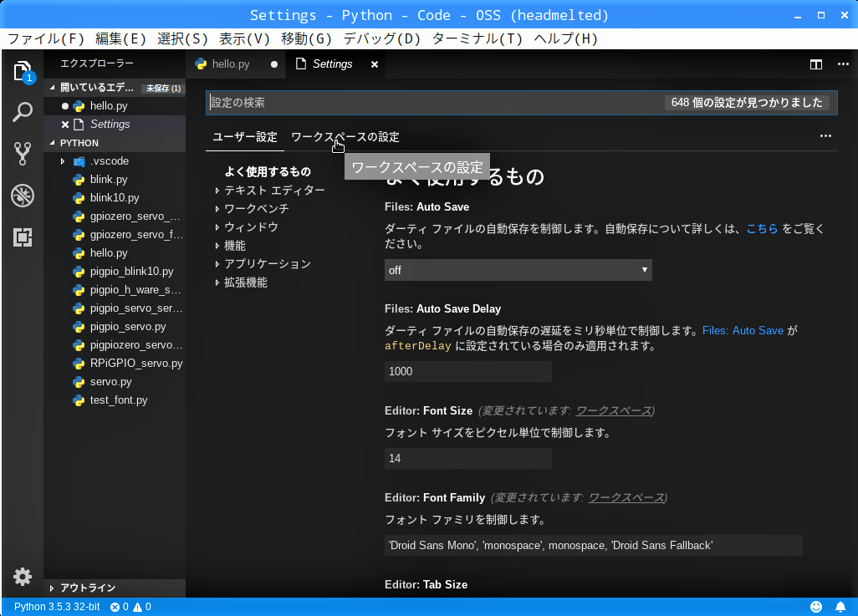Viewport: 858px width, 616px height.
Task: Open pigpio_h_ware_s… file in explorer
Action: pyautogui.click(x=135, y=290)
